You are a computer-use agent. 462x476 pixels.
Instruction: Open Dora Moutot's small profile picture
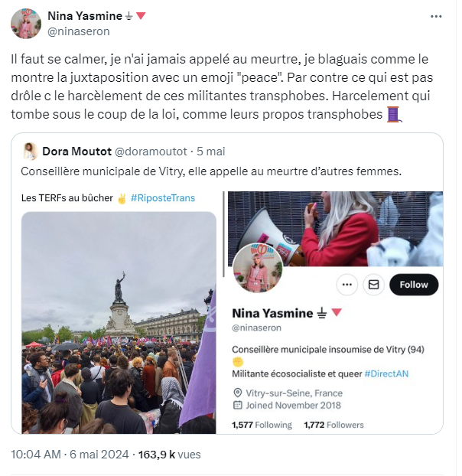tap(31, 152)
